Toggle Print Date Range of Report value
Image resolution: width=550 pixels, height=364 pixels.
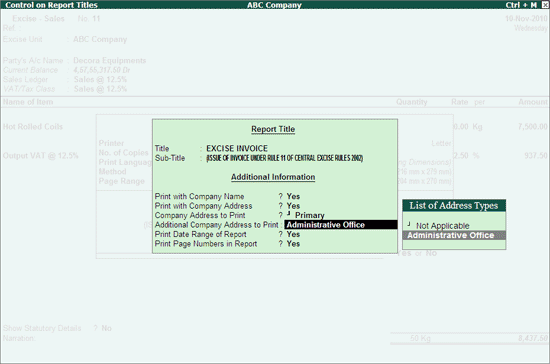[x=293, y=234]
